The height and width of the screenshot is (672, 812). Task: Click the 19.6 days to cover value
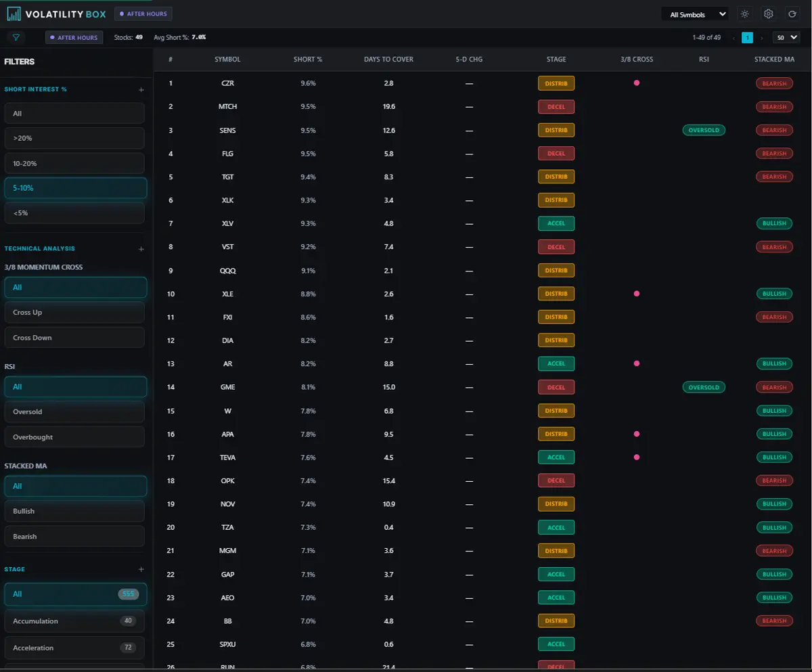[388, 106]
